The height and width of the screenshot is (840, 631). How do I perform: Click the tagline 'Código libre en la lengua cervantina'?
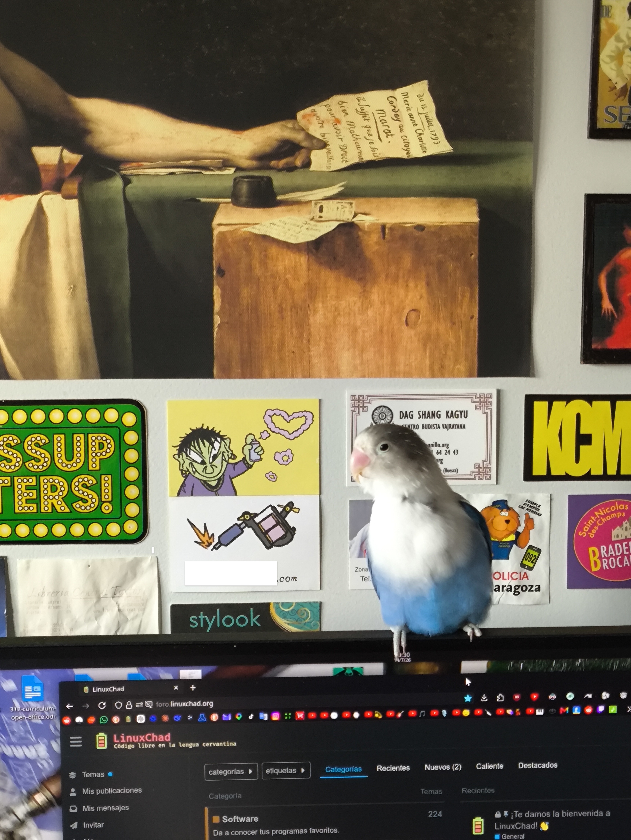click(175, 745)
